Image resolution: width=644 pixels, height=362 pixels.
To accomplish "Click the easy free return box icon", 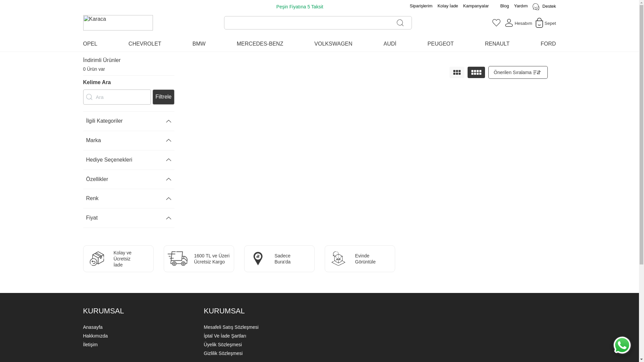I will (x=97, y=259).
